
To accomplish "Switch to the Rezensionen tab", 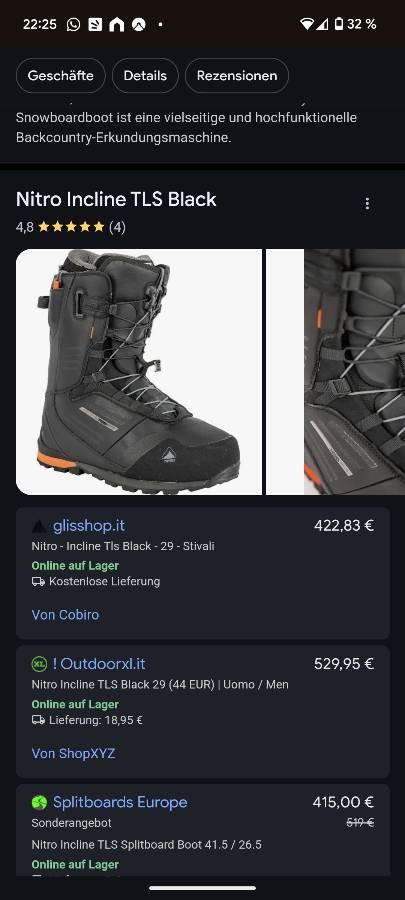I will (237, 75).
